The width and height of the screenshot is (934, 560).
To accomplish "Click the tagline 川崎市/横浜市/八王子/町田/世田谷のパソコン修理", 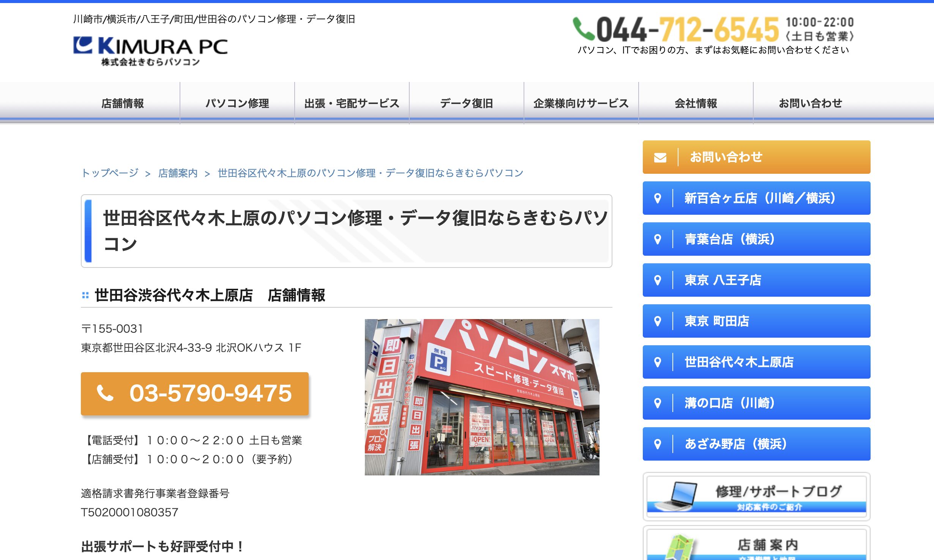I will coord(214,19).
